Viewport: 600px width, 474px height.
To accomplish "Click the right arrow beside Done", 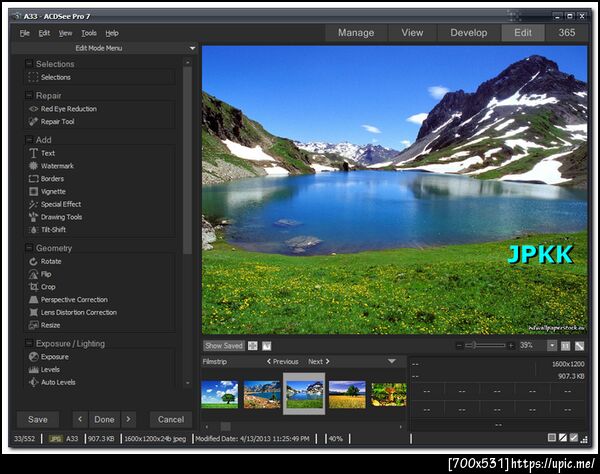I will coord(128,420).
